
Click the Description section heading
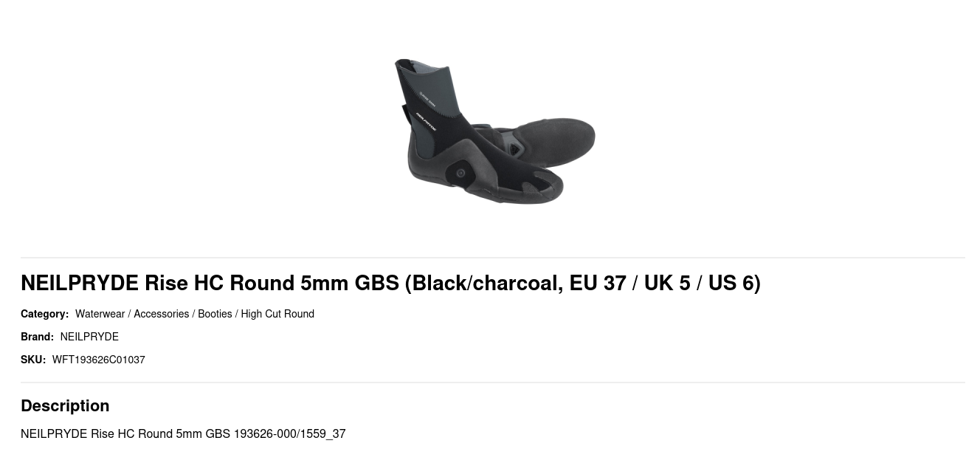click(x=65, y=405)
